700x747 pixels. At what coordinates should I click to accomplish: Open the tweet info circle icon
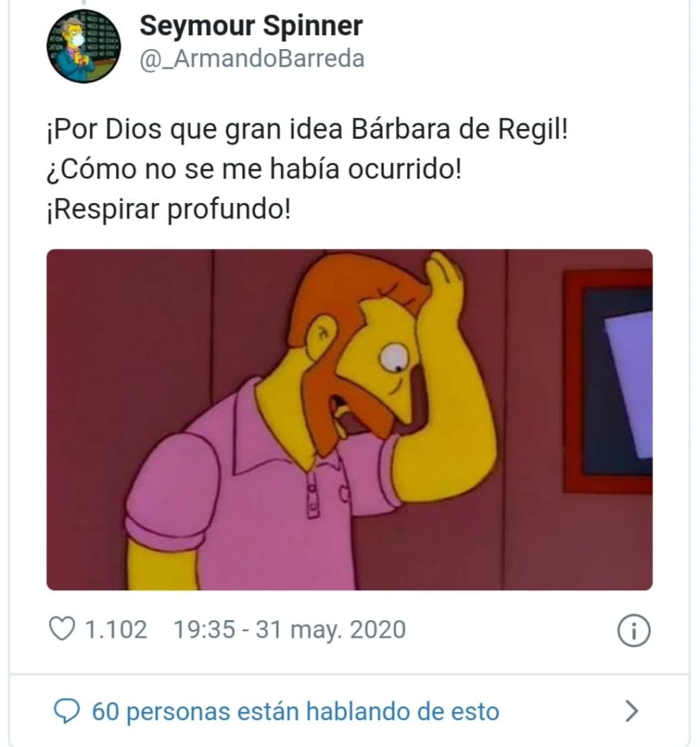coord(634,630)
